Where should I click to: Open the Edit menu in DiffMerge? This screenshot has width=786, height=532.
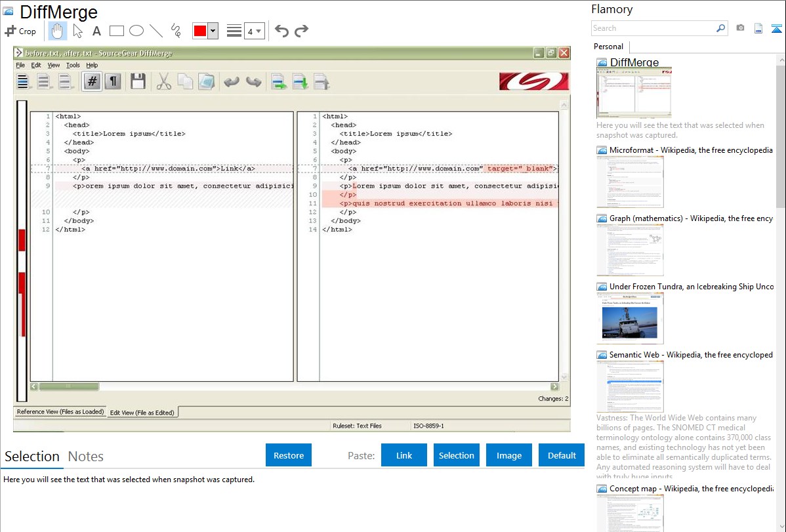coord(36,65)
